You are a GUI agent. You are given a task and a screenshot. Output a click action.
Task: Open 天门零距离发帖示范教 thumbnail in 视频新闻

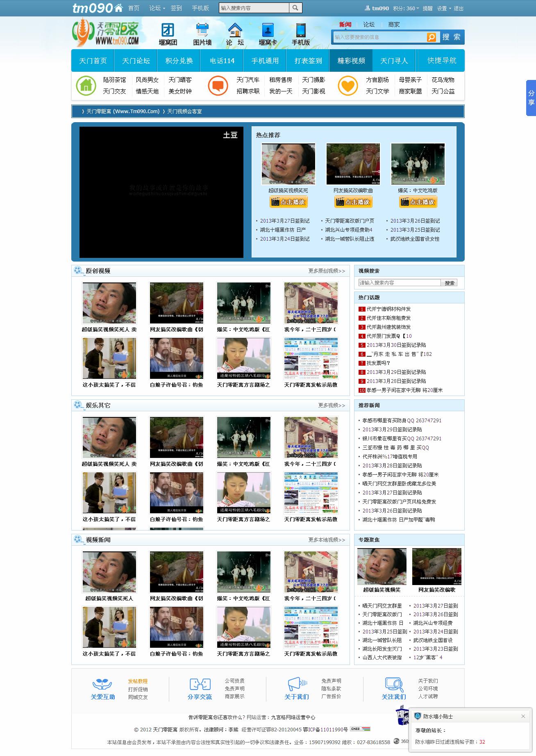[x=311, y=627]
